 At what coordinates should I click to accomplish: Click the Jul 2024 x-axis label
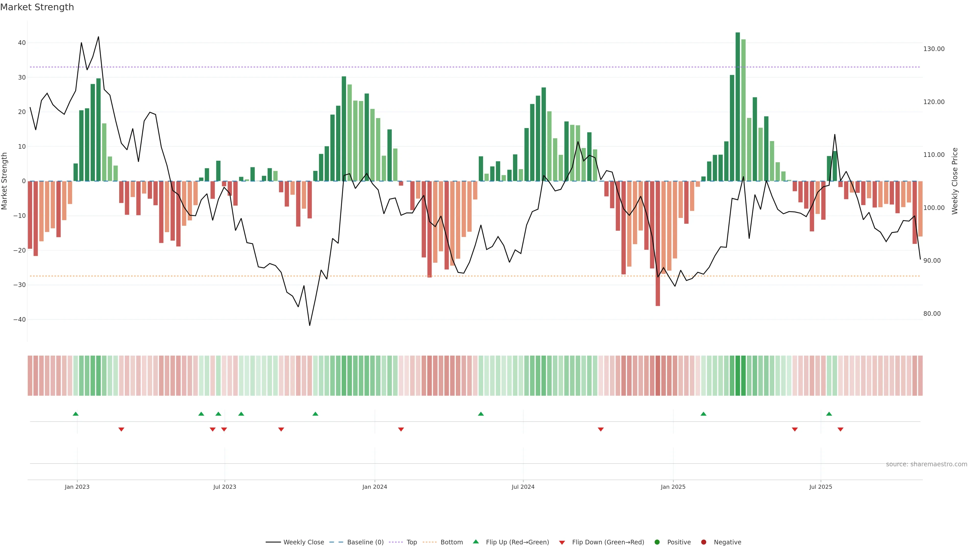(523, 487)
